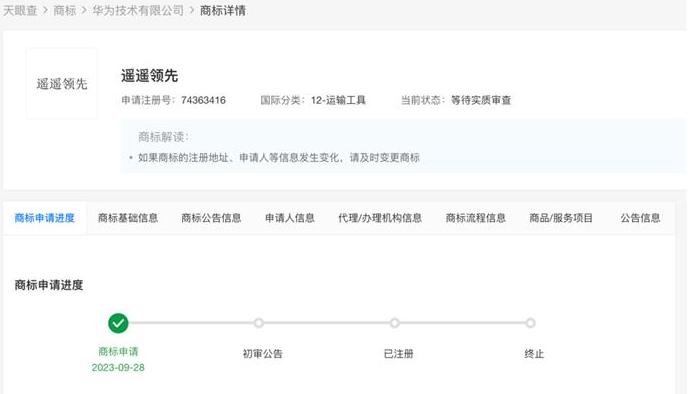This screenshot has height=394, width=694.
Task: Switch to 申请人信息 tab
Action: 289,218
